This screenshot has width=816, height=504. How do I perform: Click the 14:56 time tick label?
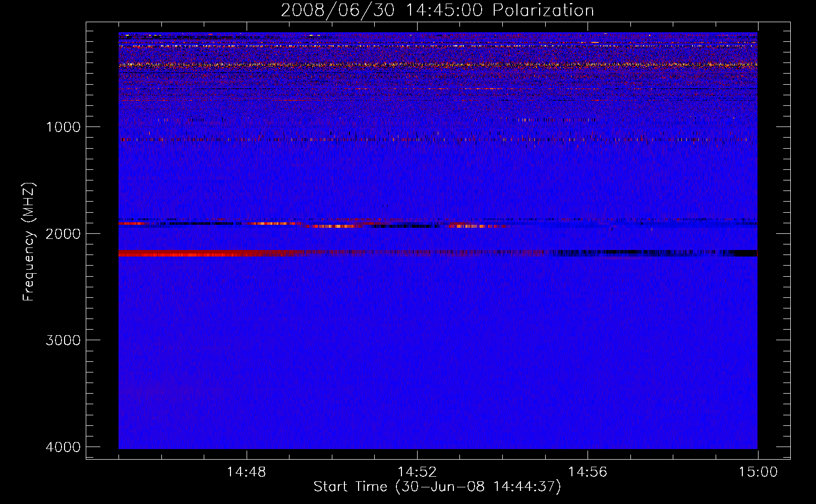tap(588, 472)
